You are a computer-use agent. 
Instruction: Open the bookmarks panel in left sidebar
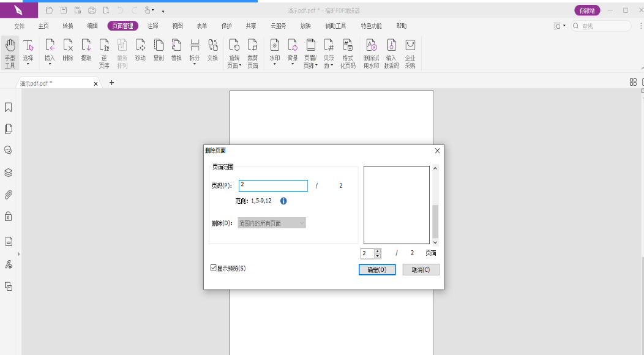9,108
